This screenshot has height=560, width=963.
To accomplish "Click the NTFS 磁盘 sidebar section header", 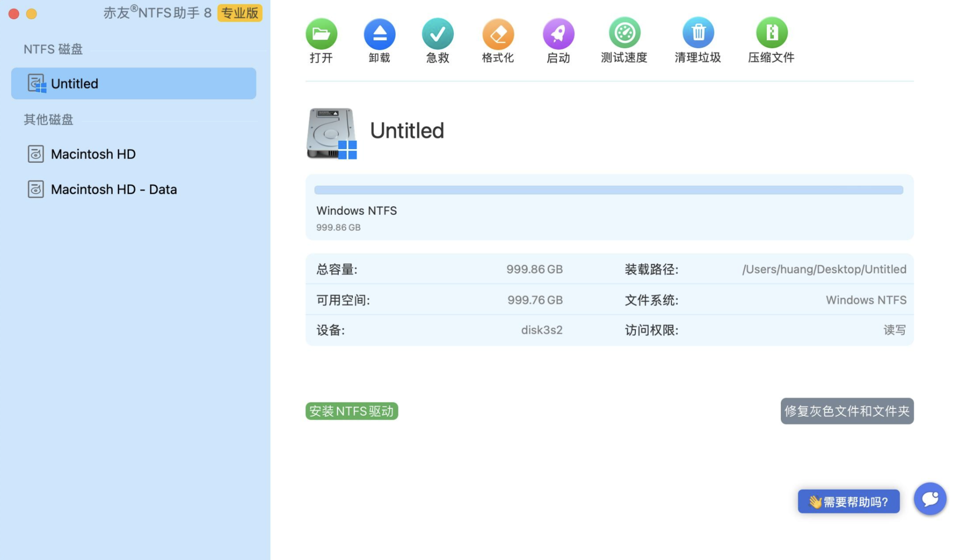I will [x=53, y=49].
